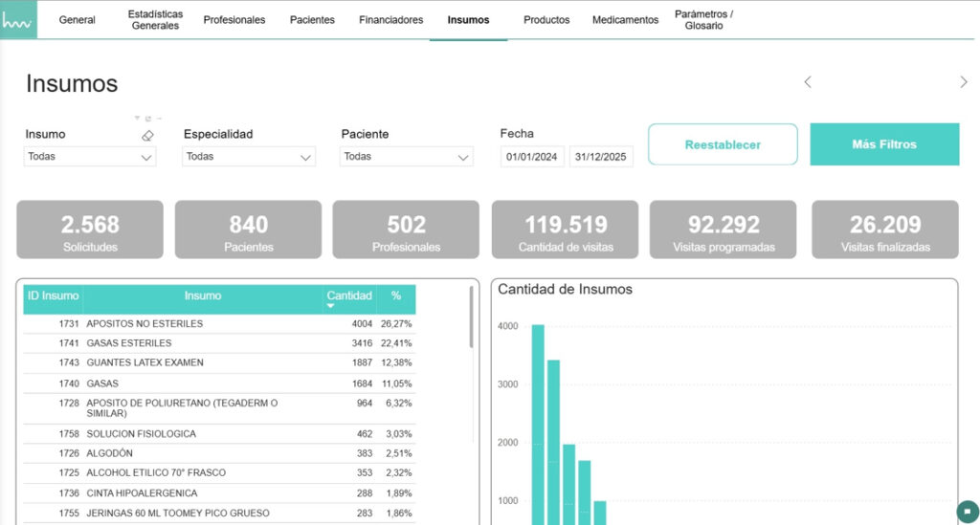Switch to the Medicamentos tab

pyautogui.click(x=625, y=20)
